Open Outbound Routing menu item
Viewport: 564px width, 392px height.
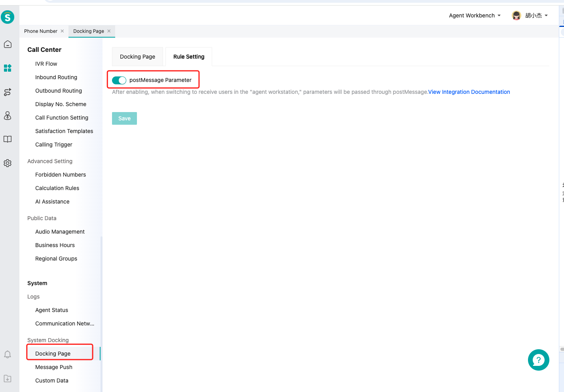click(59, 91)
